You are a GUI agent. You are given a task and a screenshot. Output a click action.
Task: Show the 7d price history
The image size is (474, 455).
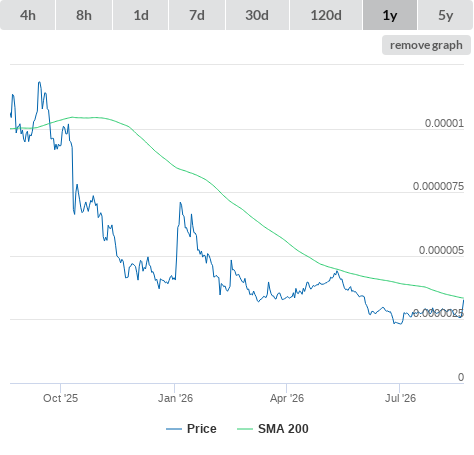pyautogui.click(x=197, y=15)
